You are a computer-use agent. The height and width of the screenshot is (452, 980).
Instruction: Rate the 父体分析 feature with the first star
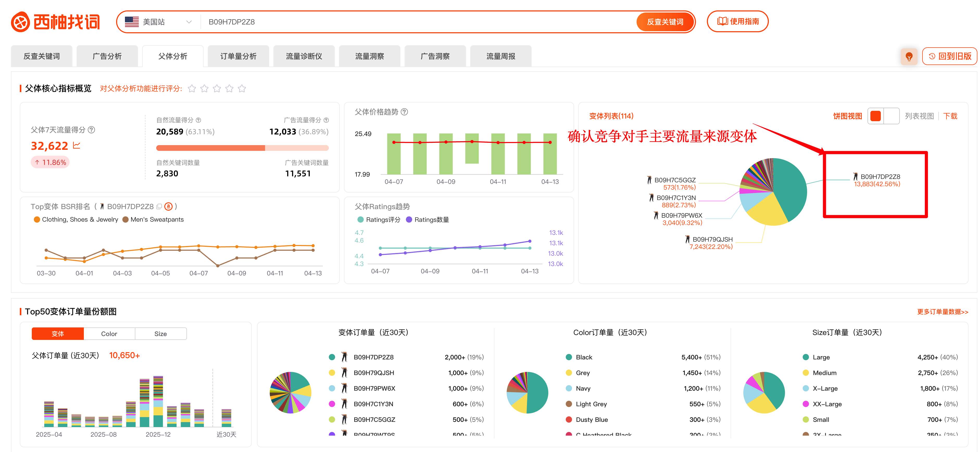192,88
